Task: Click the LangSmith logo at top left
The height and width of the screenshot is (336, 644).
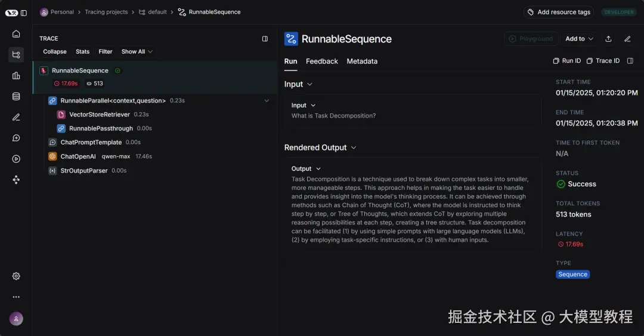Action: point(11,13)
